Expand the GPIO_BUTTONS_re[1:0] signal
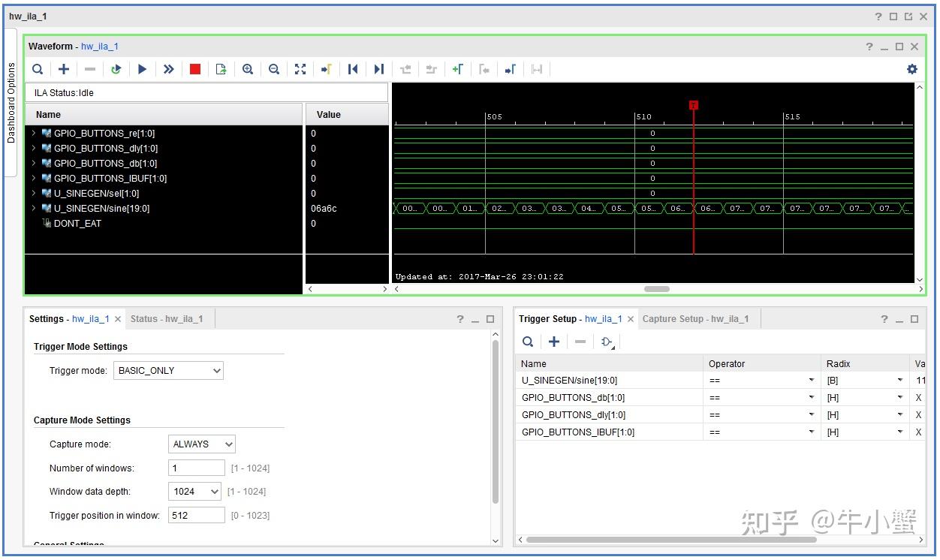Viewport: 940px width, 560px height. point(33,134)
